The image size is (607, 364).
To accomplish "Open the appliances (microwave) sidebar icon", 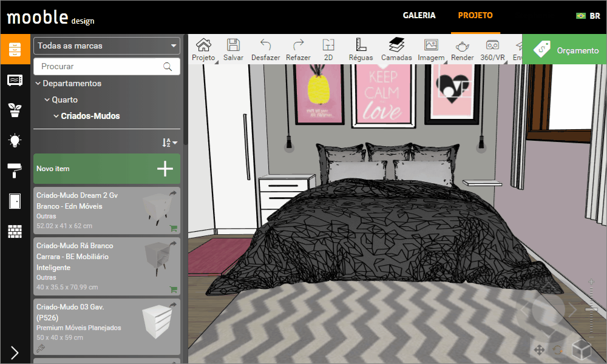I will (x=15, y=80).
